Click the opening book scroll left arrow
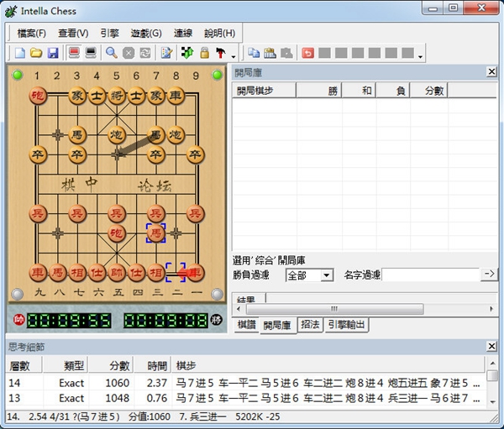 (239, 309)
